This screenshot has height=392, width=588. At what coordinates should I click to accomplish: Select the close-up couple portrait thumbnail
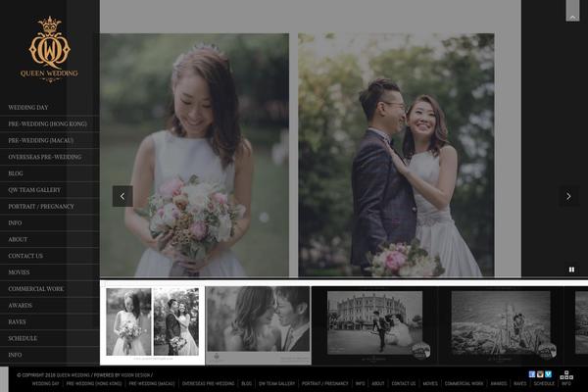259,325
